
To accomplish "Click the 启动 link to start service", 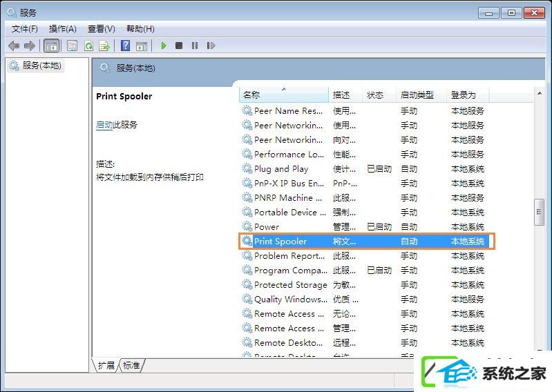I will (104, 125).
